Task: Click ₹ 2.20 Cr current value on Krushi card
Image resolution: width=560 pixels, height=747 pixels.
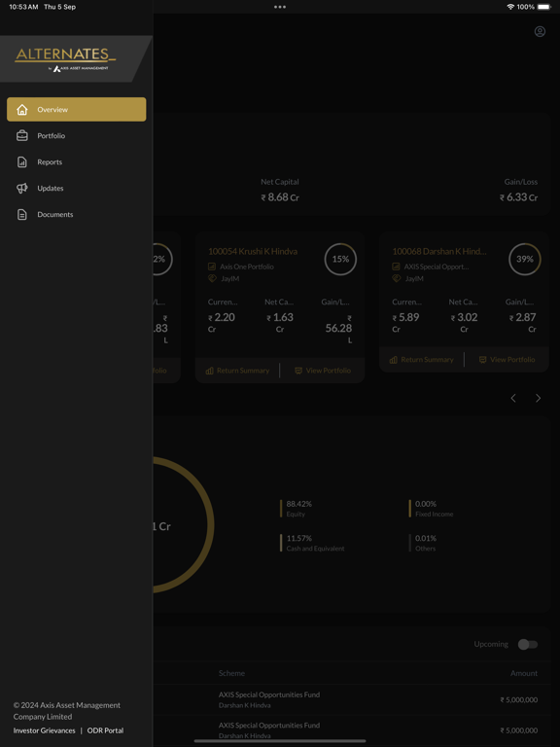Action: click(x=222, y=322)
